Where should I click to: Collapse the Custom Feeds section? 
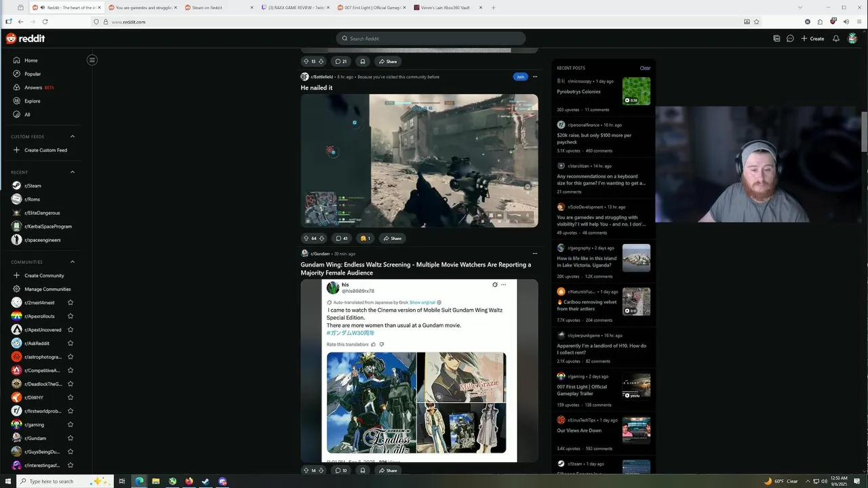[73, 137]
